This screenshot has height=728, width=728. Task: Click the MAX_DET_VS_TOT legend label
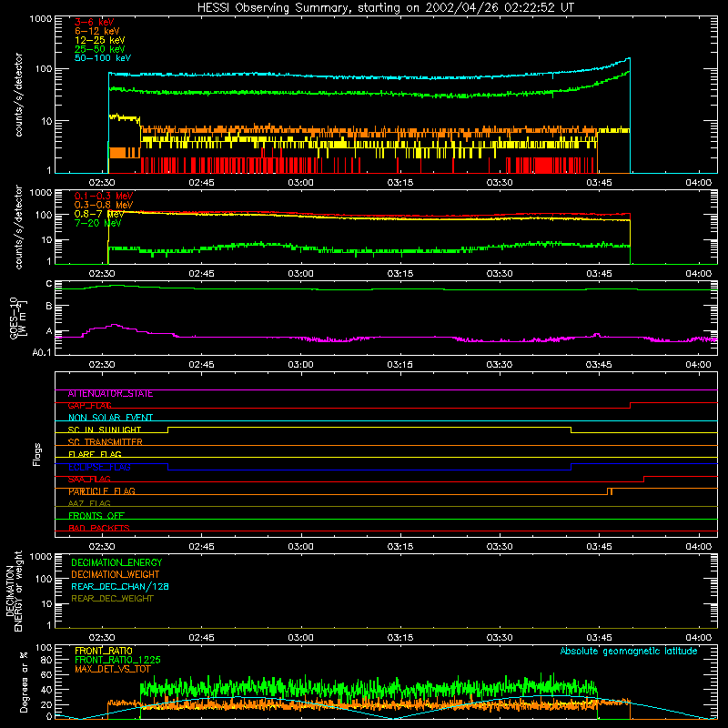tap(113, 669)
